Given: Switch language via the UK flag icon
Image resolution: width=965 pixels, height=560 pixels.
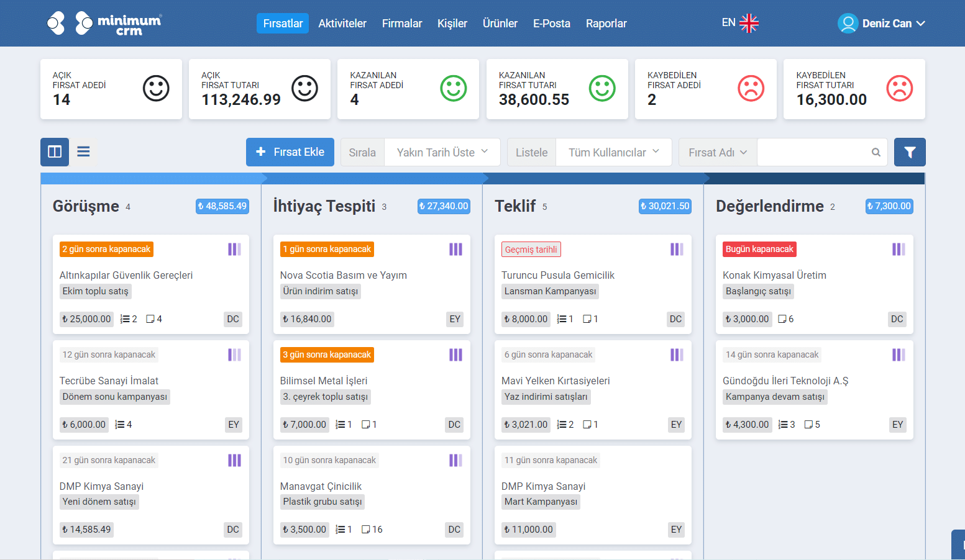Looking at the screenshot, I should [749, 23].
